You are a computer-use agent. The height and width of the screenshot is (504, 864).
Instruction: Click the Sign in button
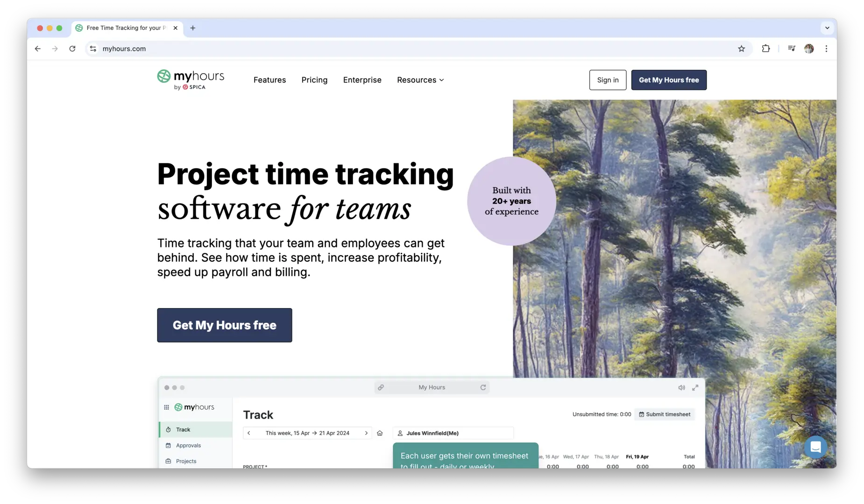[608, 80]
